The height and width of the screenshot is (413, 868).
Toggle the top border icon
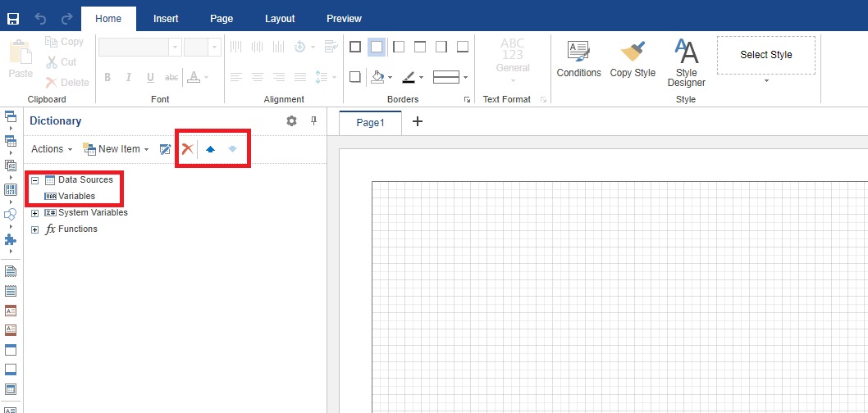[419, 47]
